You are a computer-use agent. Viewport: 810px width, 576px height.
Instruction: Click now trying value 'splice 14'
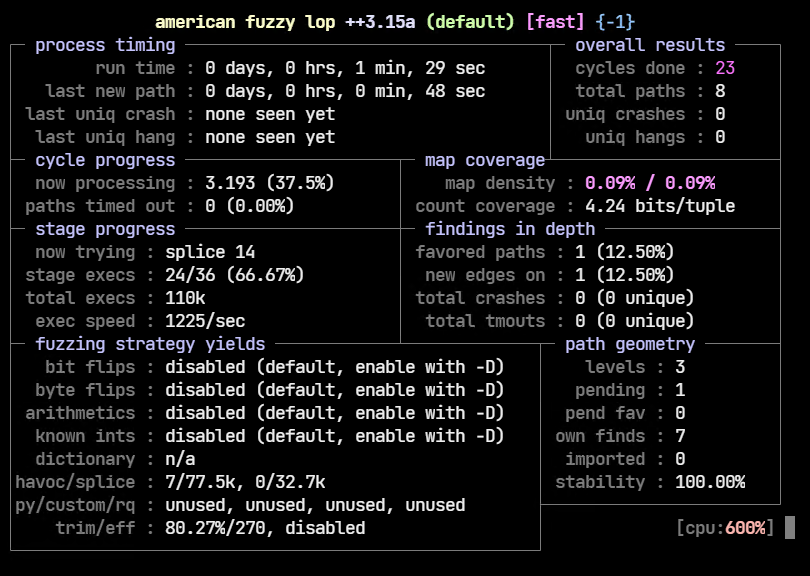(210, 252)
